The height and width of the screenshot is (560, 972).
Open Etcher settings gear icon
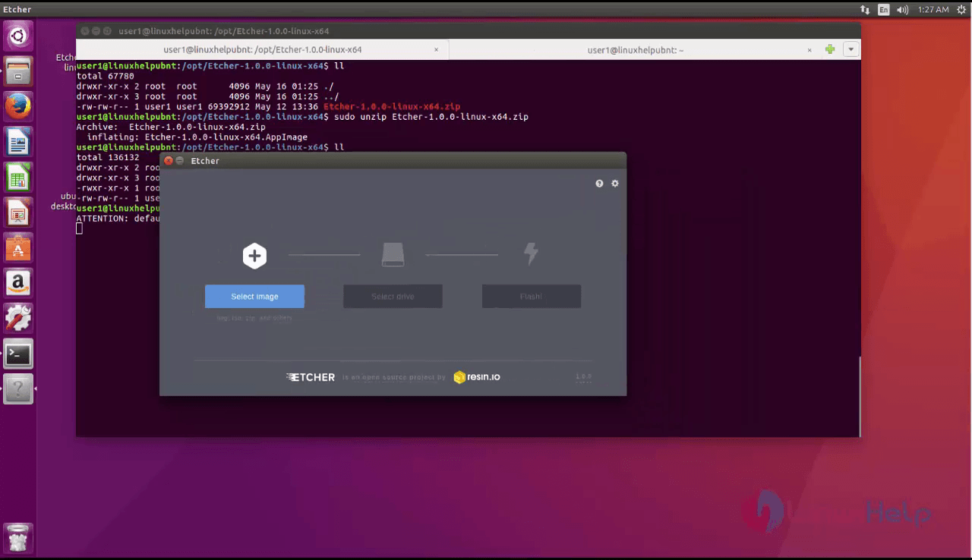[615, 184]
